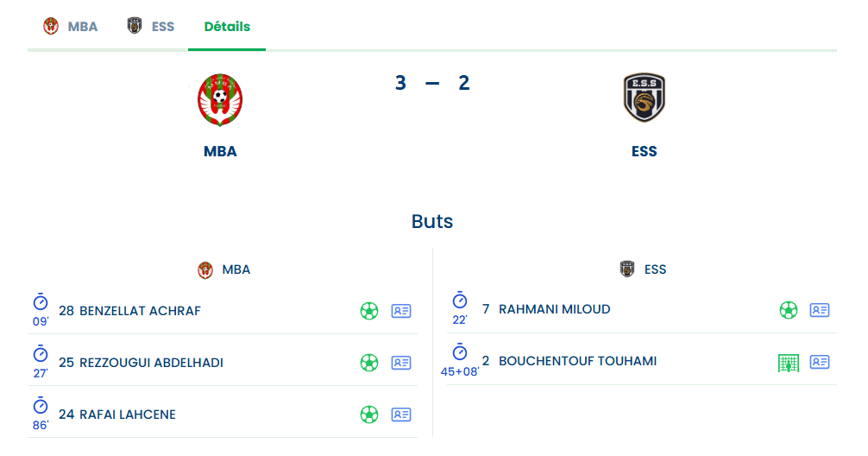Open Bouchentouf Touhami's player card icon

point(820,362)
